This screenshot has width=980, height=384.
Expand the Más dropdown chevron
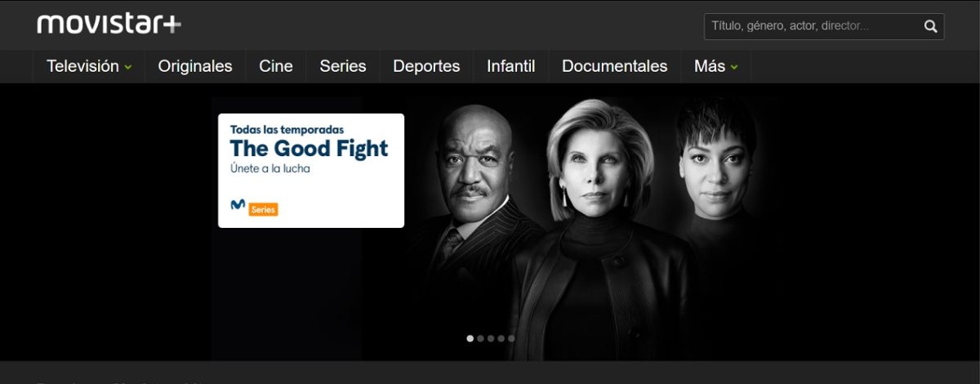click(734, 67)
